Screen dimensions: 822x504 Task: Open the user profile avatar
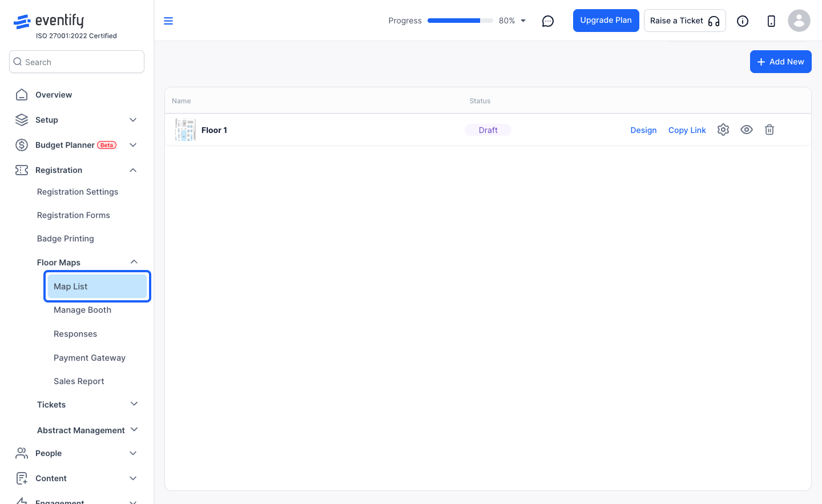(x=799, y=21)
